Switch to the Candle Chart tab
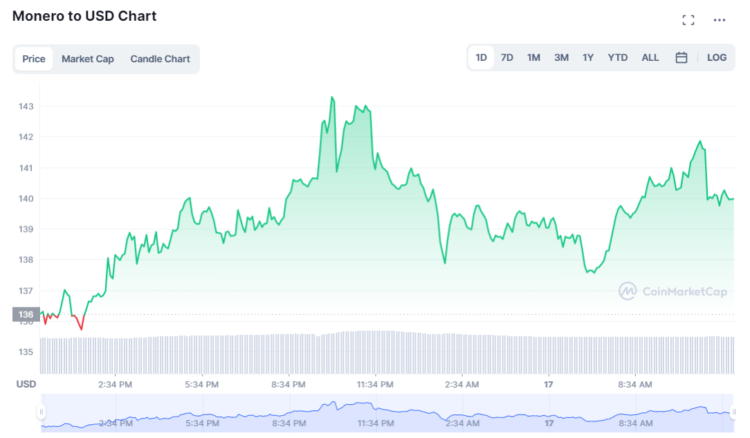750x438 pixels. (160, 59)
